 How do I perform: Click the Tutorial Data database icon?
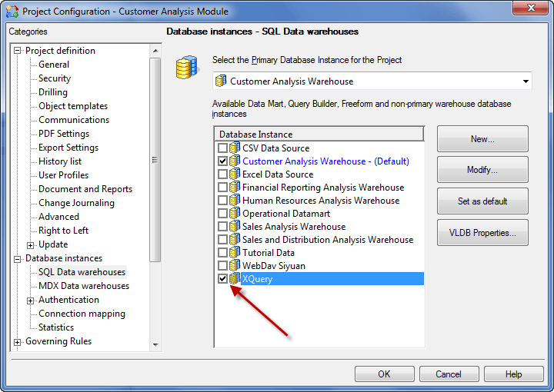click(x=235, y=253)
